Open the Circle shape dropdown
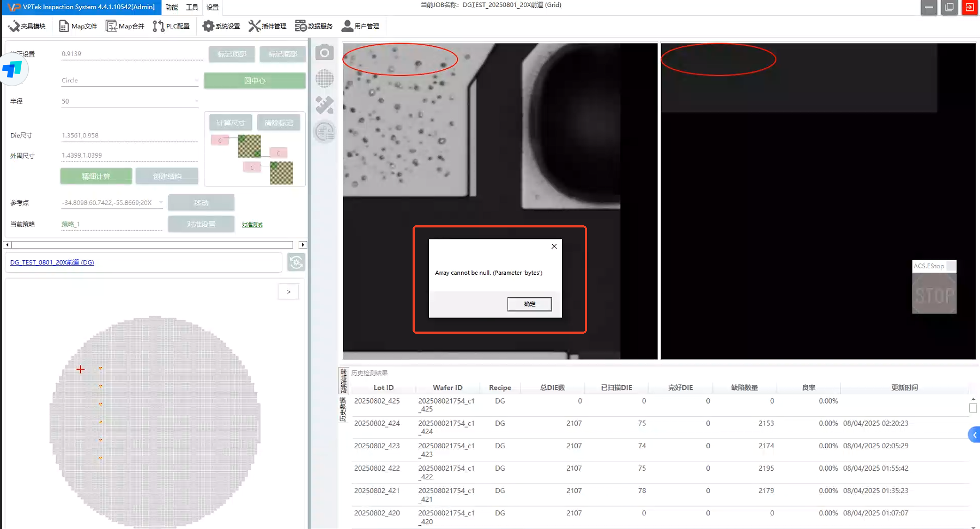 [x=196, y=80]
